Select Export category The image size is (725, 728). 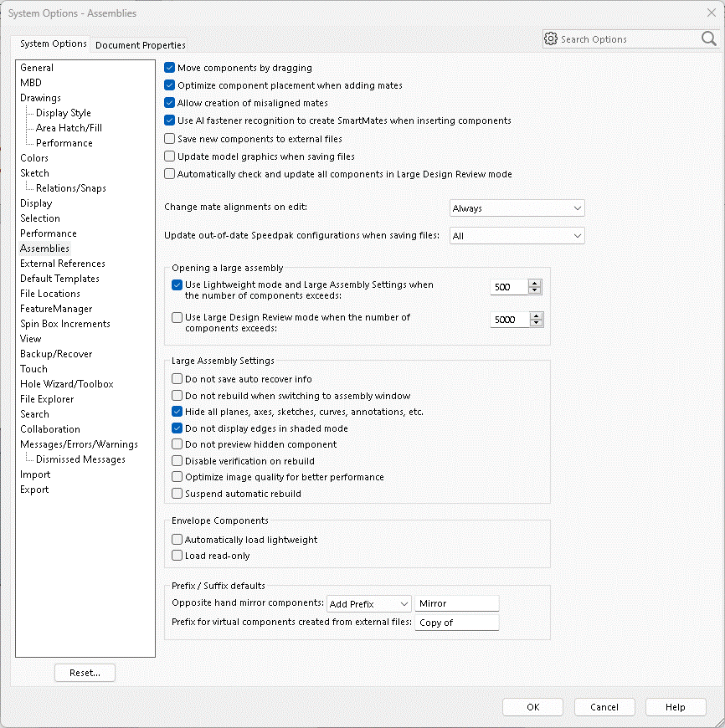click(33, 490)
